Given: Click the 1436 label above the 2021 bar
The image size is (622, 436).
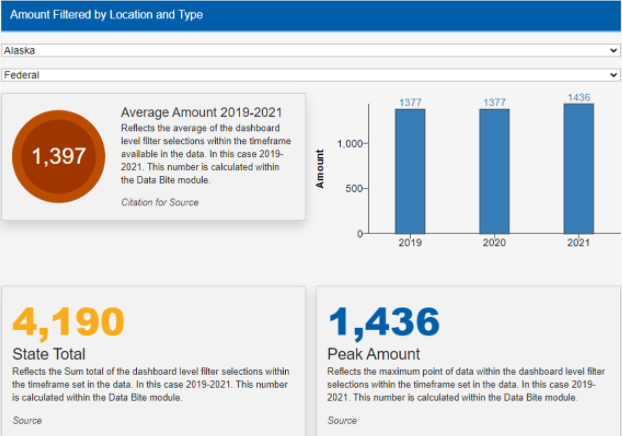Looking at the screenshot, I should coord(578,97).
